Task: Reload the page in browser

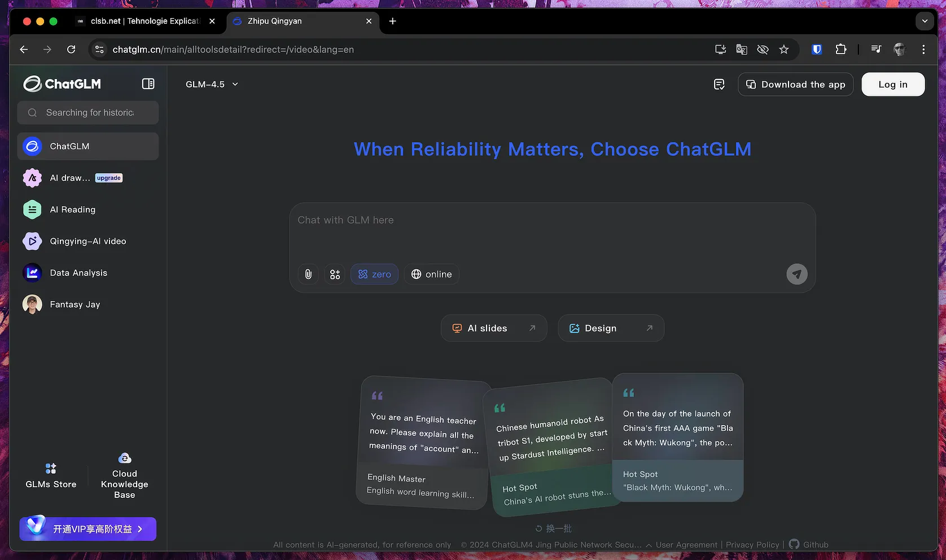Action: click(71, 50)
